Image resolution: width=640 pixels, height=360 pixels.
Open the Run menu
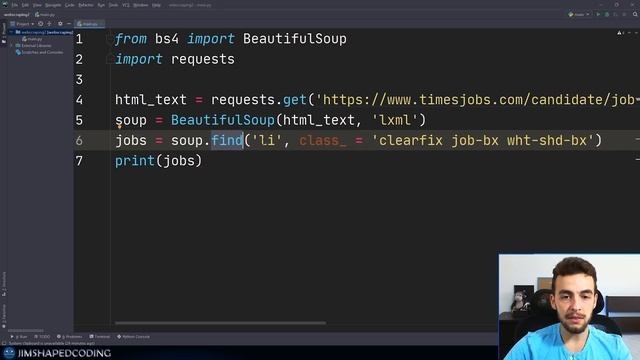pyautogui.click(x=101, y=5)
